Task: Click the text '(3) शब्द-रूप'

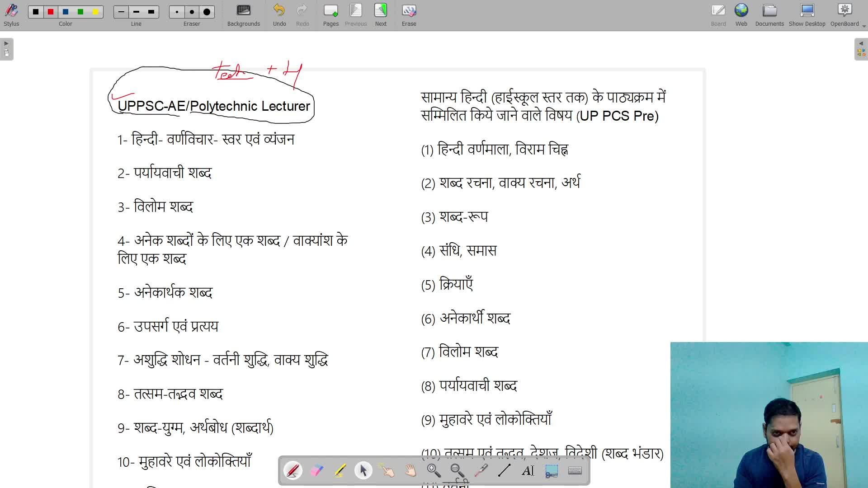Action: (454, 217)
